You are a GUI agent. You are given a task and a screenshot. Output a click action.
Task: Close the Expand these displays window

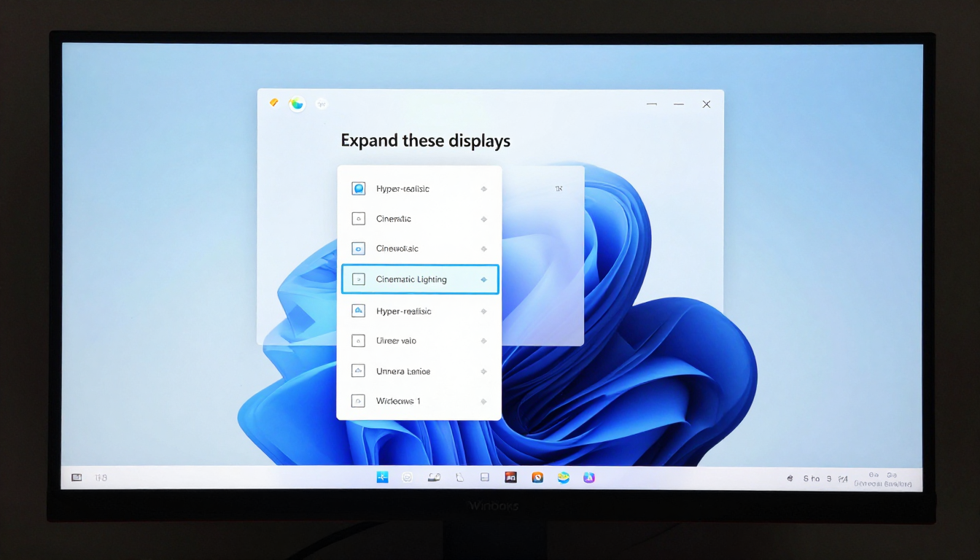(706, 104)
